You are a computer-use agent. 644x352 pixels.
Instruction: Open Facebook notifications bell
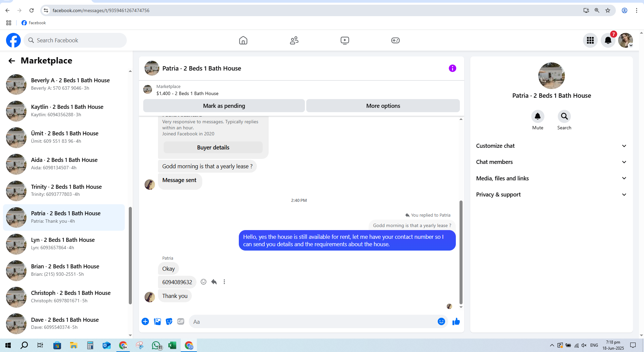608,40
